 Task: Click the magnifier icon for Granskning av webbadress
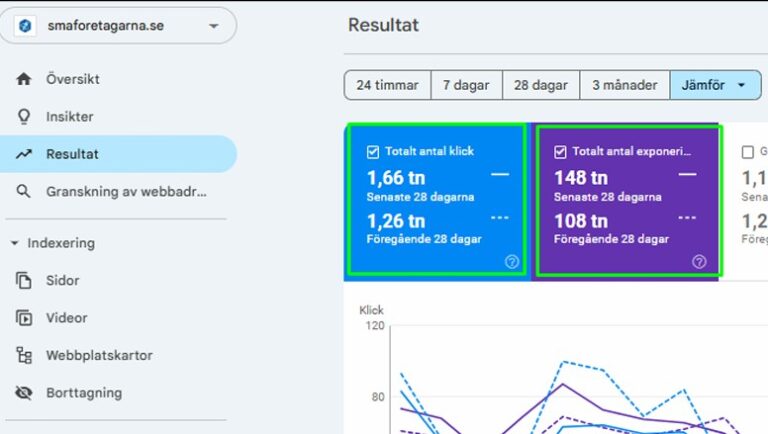coord(24,192)
